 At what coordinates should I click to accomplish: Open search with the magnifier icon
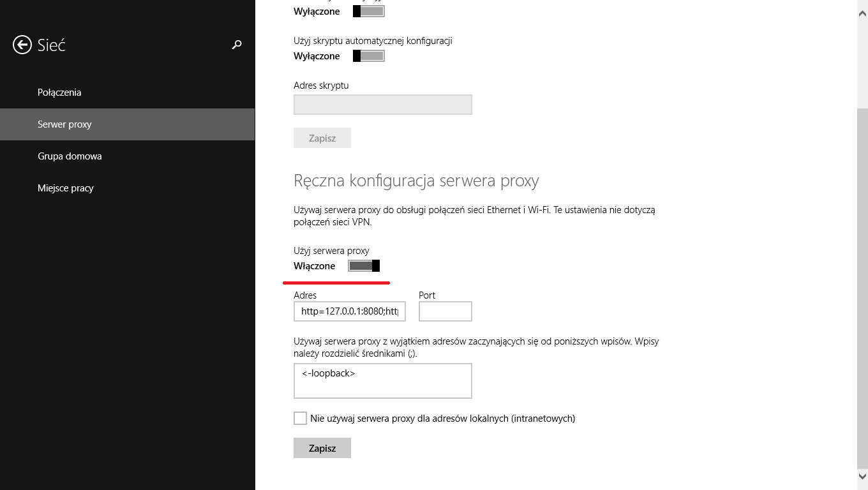tap(237, 45)
